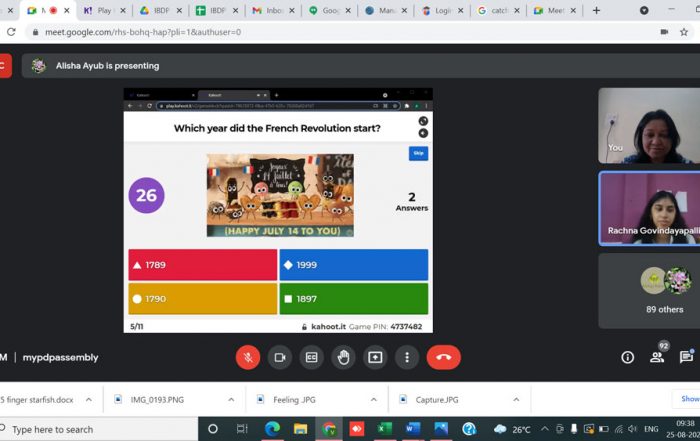The height and width of the screenshot is (441, 700).
Task: Leave the call with the red hang-up button
Action: click(443, 358)
